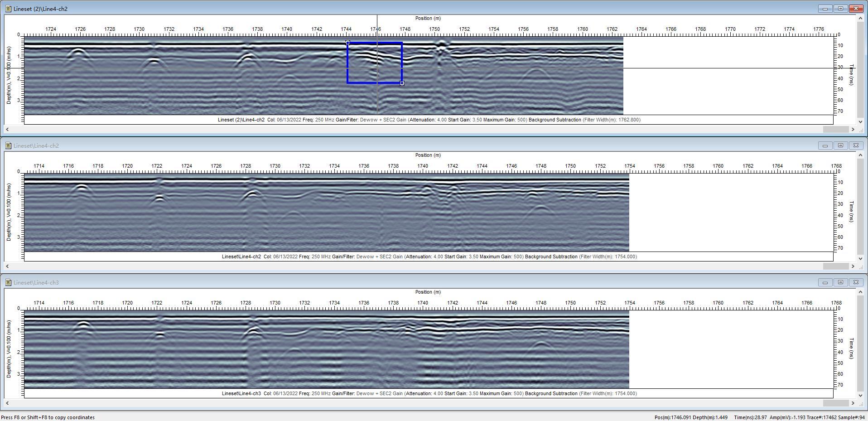Viewport: 868px width, 421px height.
Task: Click Trace#:17462 status bar value
Action: [x=822, y=417]
